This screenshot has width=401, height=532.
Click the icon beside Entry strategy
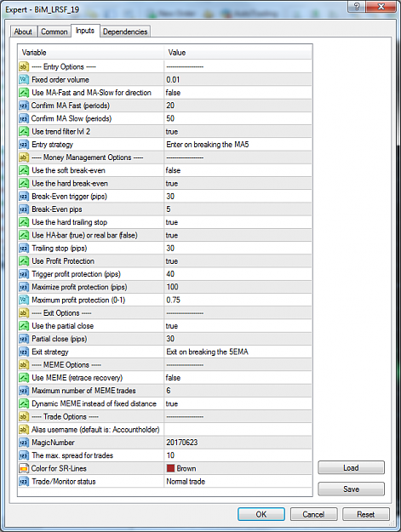(24, 145)
